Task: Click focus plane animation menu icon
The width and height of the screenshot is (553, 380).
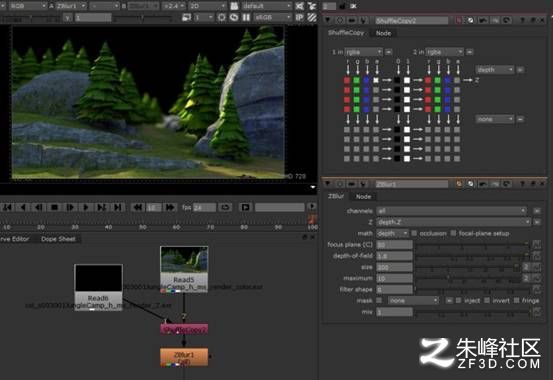Action: click(x=536, y=244)
